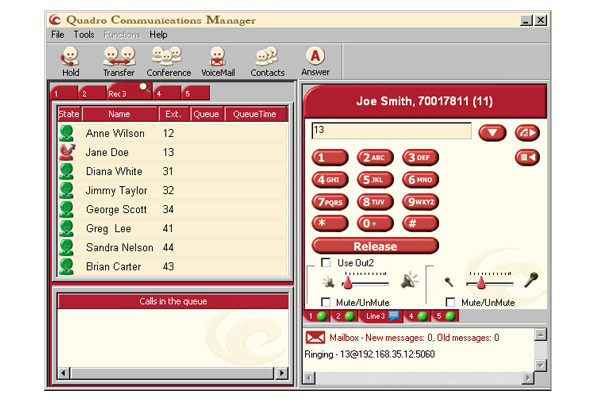
Task: Dial keypad 9 WXYZ
Action: coord(420,202)
